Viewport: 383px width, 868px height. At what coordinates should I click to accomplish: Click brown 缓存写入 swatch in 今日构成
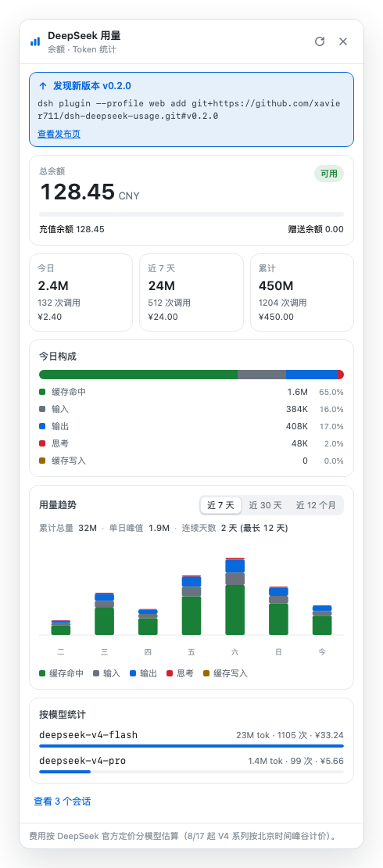pos(42,461)
